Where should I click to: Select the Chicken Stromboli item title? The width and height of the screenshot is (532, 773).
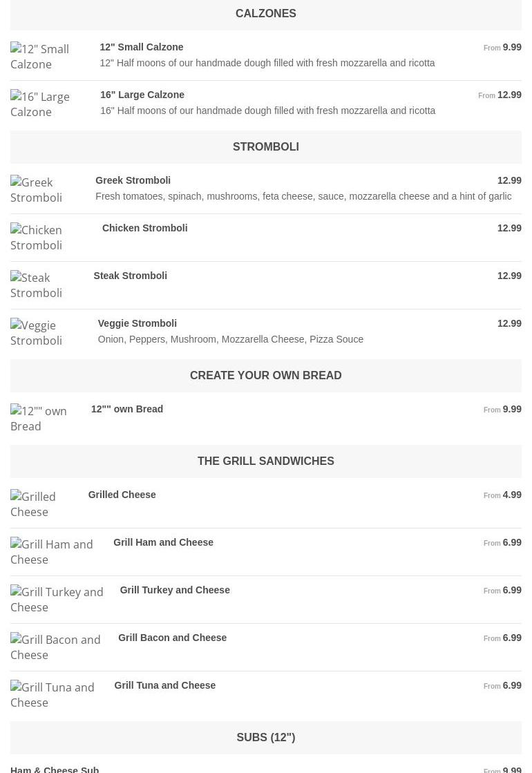[x=144, y=228]
